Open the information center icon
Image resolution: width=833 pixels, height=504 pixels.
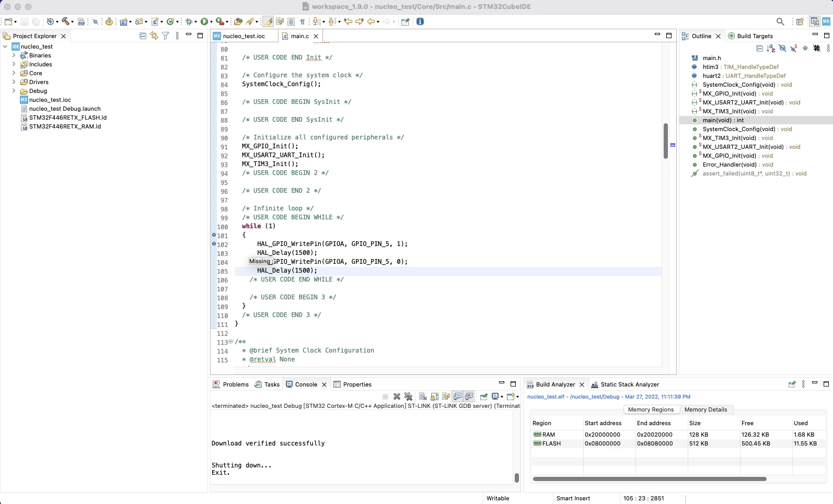420,21
